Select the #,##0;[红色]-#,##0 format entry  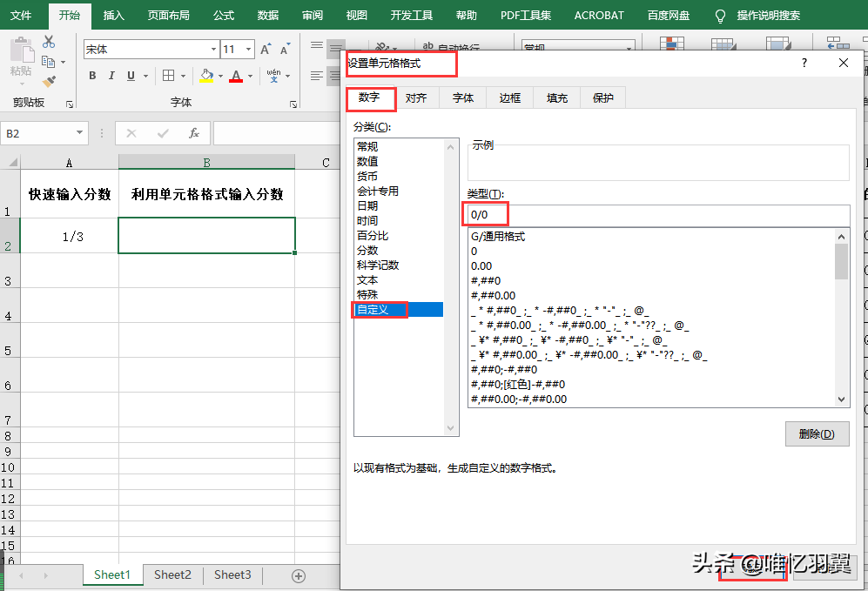click(651, 384)
